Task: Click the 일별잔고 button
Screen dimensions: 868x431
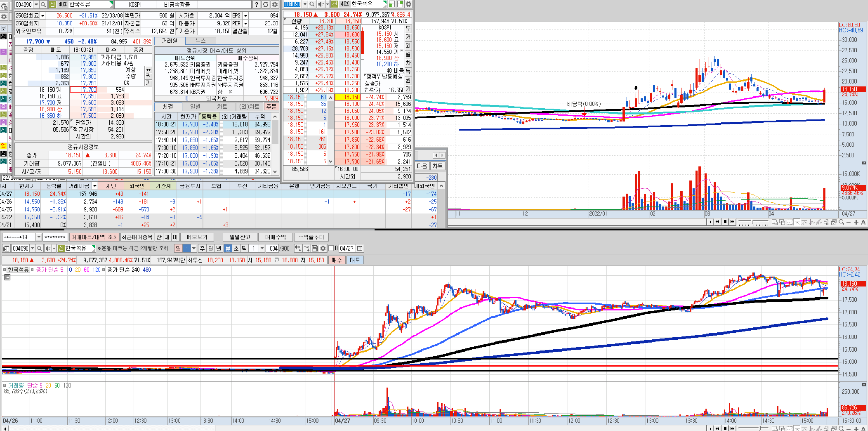Action: pyautogui.click(x=240, y=237)
